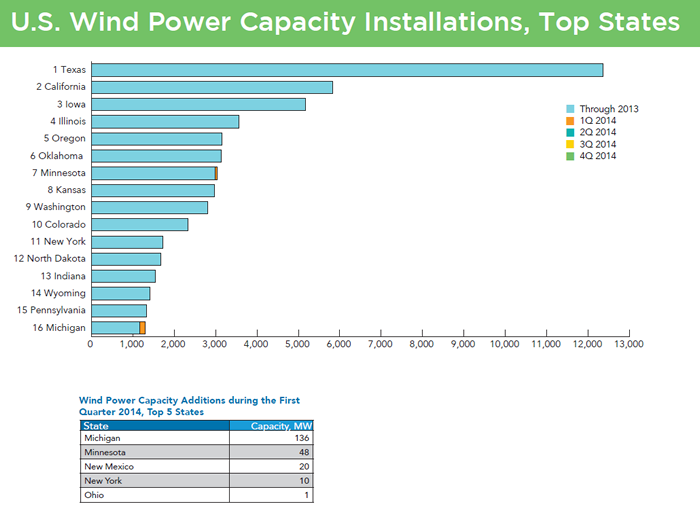Image resolution: width=700 pixels, height=526 pixels.
Task: Click the '13 Indiana' axis label
Action: 63,276
